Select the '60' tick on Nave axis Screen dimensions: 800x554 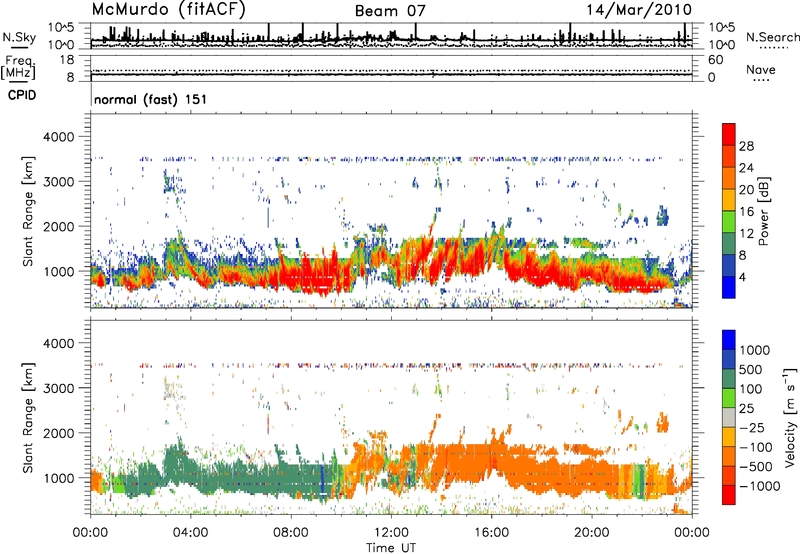pos(716,60)
